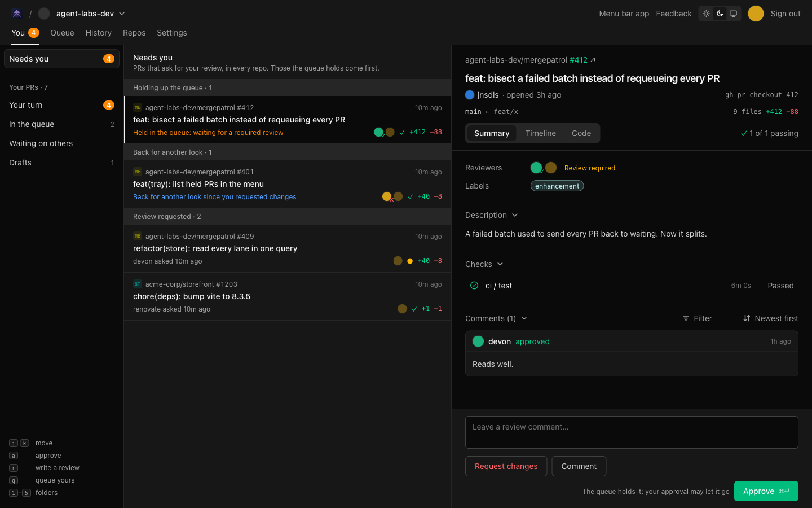Click the ci / test passed check icon

[474, 286]
